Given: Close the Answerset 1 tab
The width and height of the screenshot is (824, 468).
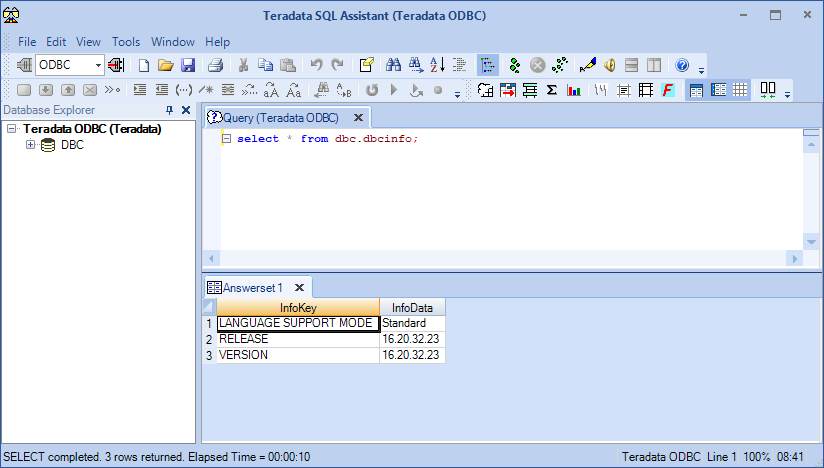Looking at the screenshot, I should [300, 288].
